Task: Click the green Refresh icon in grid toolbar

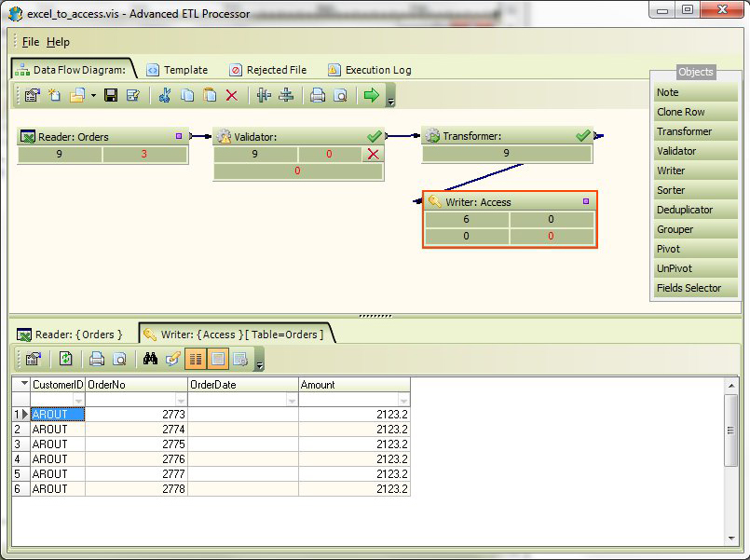Action: (66, 359)
